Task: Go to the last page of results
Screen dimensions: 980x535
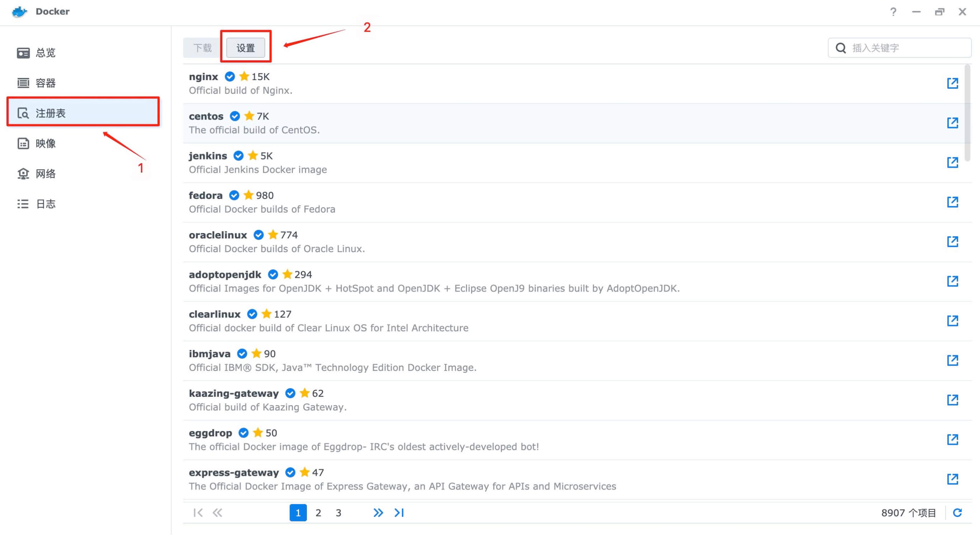Action: pyautogui.click(x=399, y=513)
